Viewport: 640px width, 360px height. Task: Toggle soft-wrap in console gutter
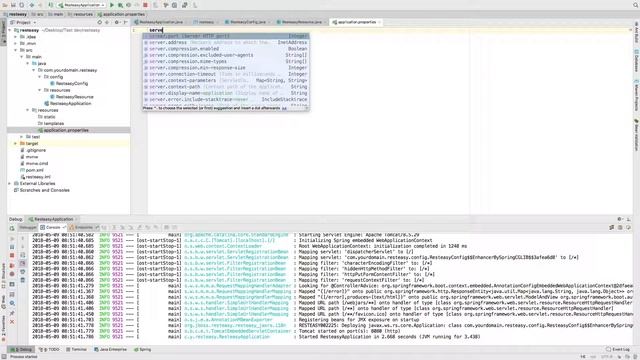click(x=23, y=255)
